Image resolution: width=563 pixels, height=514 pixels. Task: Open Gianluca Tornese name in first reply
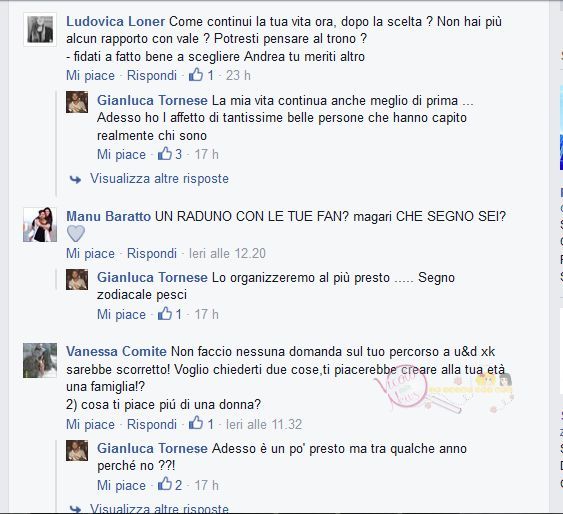coord(152,101)
